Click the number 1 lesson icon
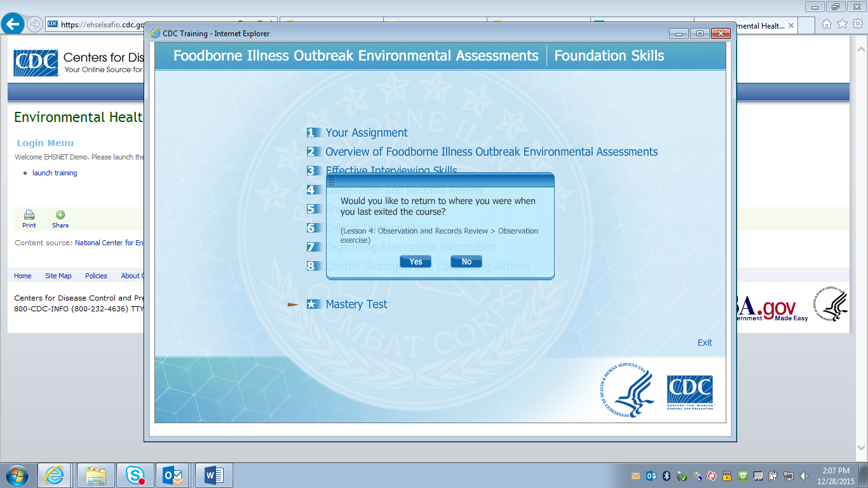This screenshot has height=488, width=868. pyautogui.click(x=313, y=133)
